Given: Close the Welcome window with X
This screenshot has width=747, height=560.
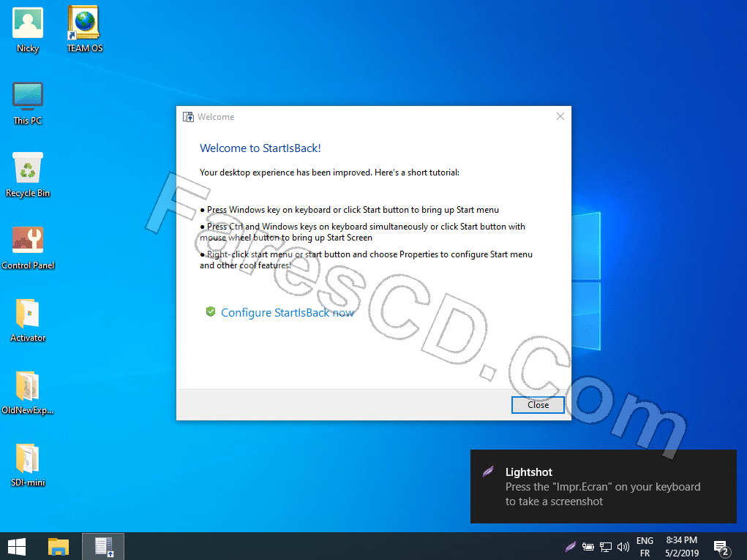Looking at the screenshot, I should (560, 117).
